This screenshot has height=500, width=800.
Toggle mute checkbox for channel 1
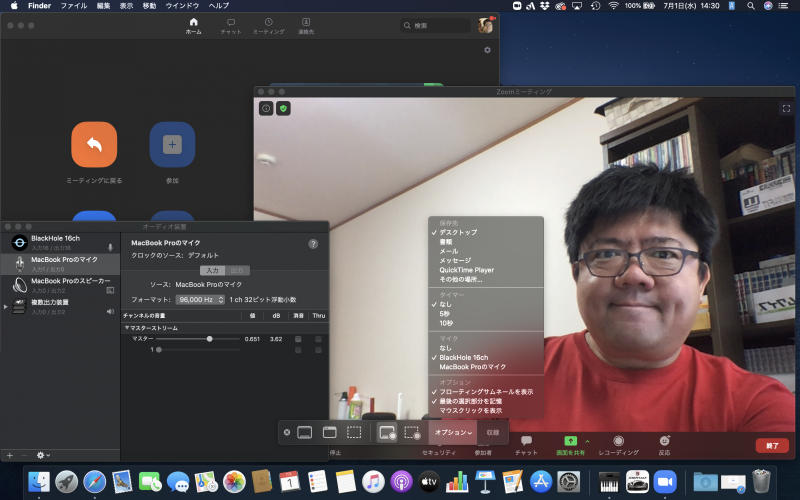coord(298,350)
